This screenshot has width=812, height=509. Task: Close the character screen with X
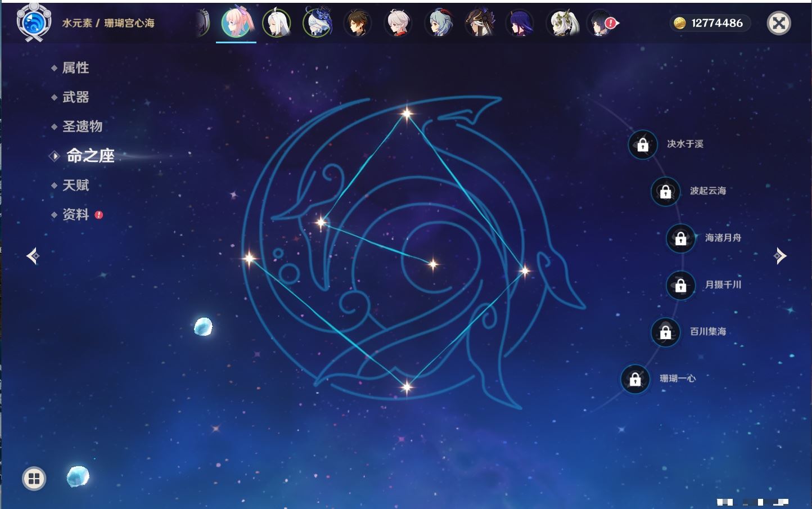(x=779, y=23)
